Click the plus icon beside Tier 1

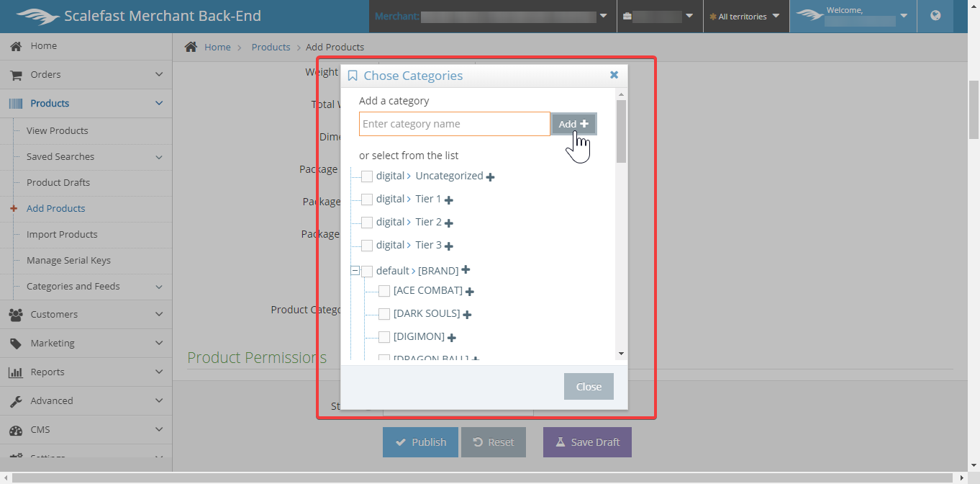(x=448, y=200)
